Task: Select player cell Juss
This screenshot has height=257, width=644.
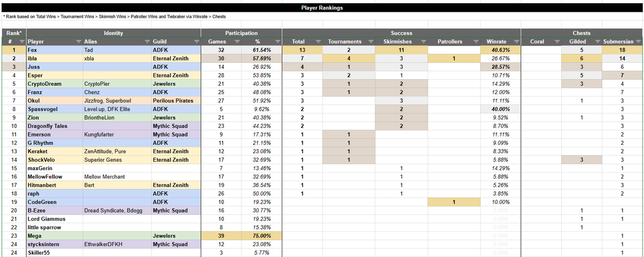Action: [54, 67]
